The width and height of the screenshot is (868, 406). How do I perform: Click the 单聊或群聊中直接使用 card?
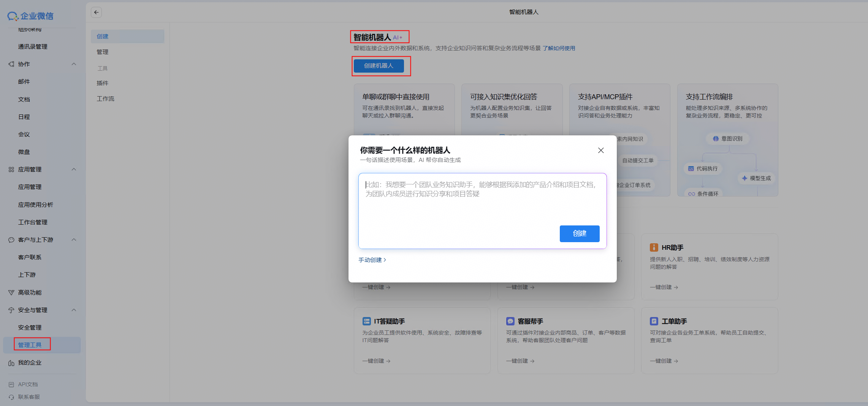[404, 109]
